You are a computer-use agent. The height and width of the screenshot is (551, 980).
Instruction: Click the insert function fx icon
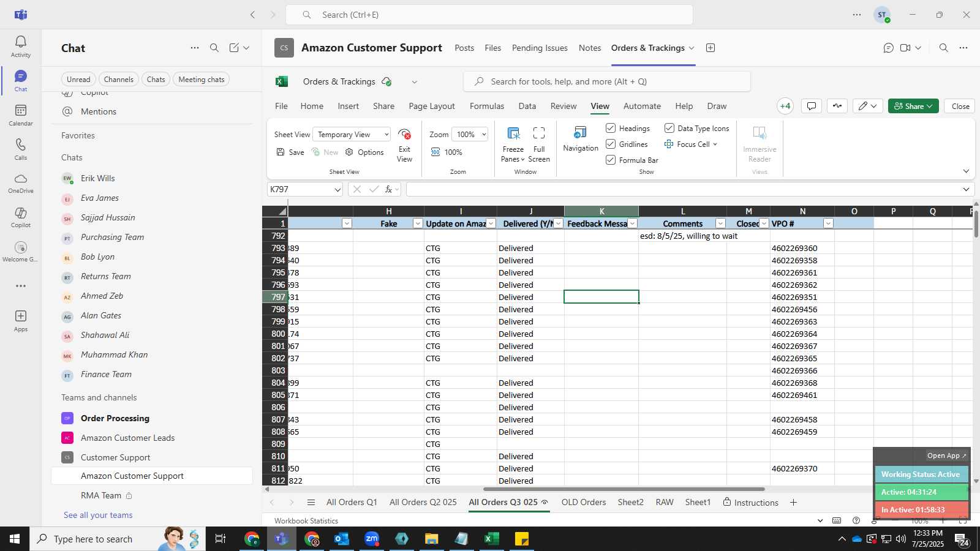click(x=388, y=189)
